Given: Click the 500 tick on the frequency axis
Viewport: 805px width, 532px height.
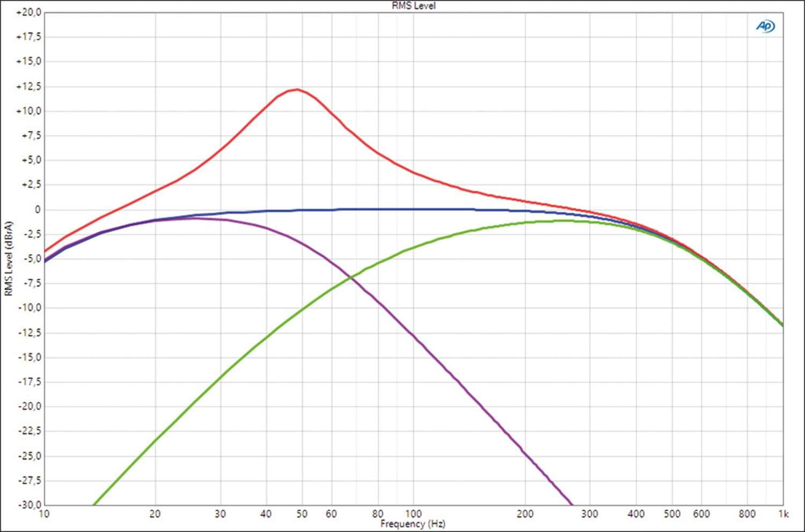Looking at the screenshot, I should [x=672, y=514].
